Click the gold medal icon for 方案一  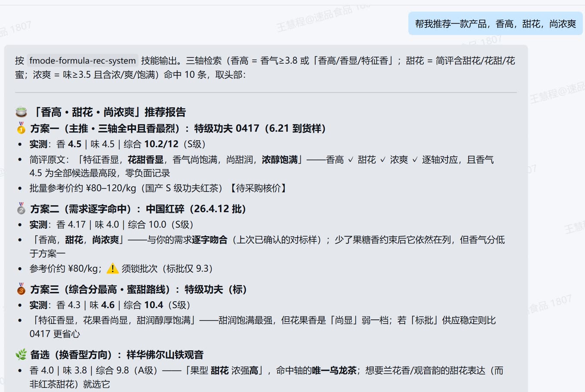pyautogui.click(x=21, y=128)
